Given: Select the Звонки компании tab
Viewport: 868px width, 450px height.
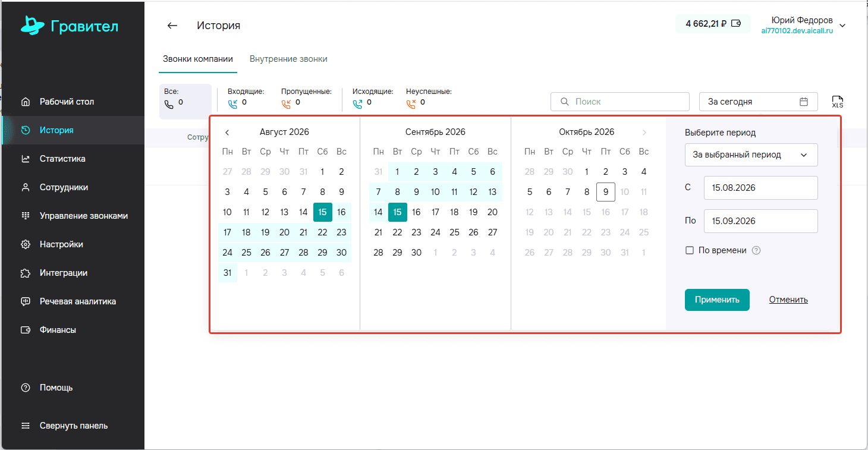Looking at the screenshot, I should (x=198, y=59).
